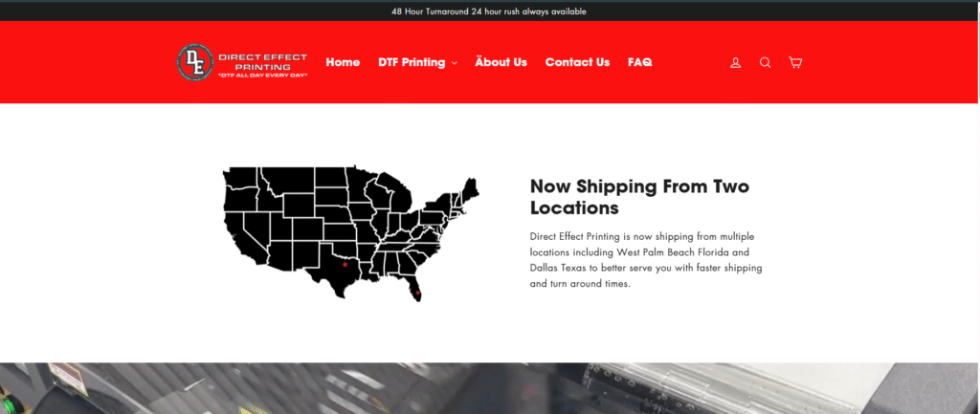This screenshot has height=414, width=980.
Task: Open the DTF Printing menu item
Action: coord(412,62)
